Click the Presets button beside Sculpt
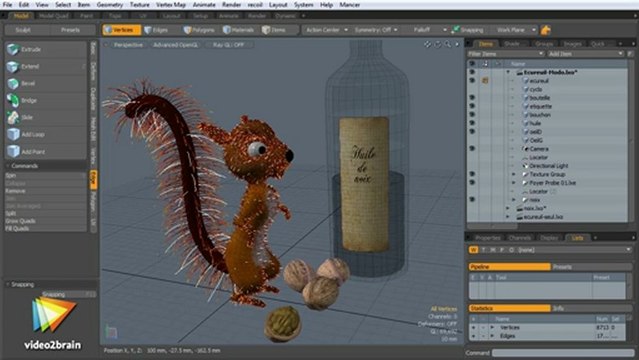Image resolution: width=639 pixels, height=360 pixels. click(x=70, y=30)
